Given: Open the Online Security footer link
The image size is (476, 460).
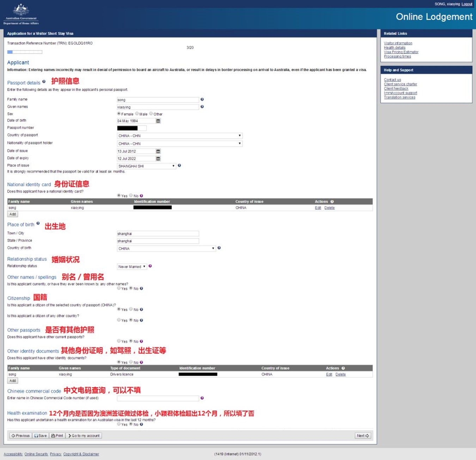Looking at the screenshot, I should [36, 454].
